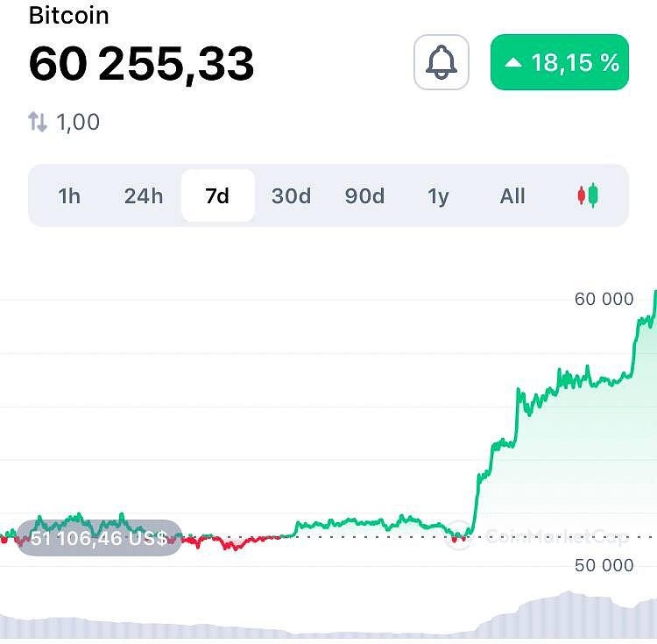Tap the Bitcoin title
This screenshot has height=644, width=657.
(69, 16)
